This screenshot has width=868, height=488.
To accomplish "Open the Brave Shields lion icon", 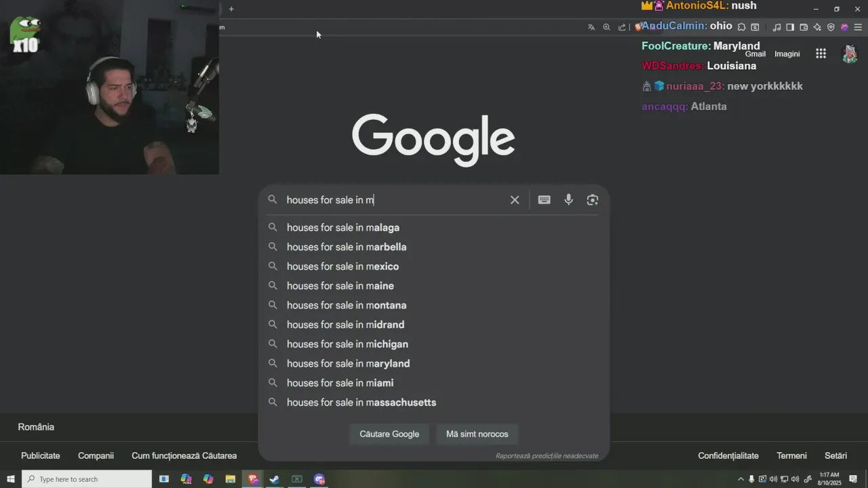I will click(x=637, y=27).
